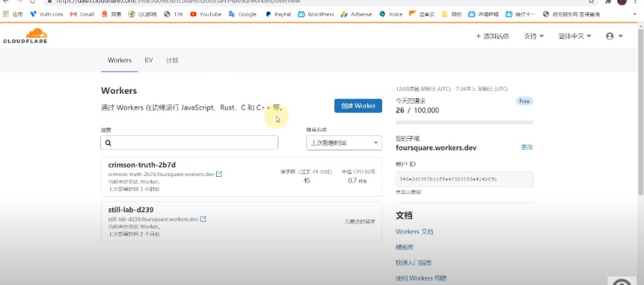Click the requests usage progress bar
The height and width of the screenshot is (285, 644).
464,122
